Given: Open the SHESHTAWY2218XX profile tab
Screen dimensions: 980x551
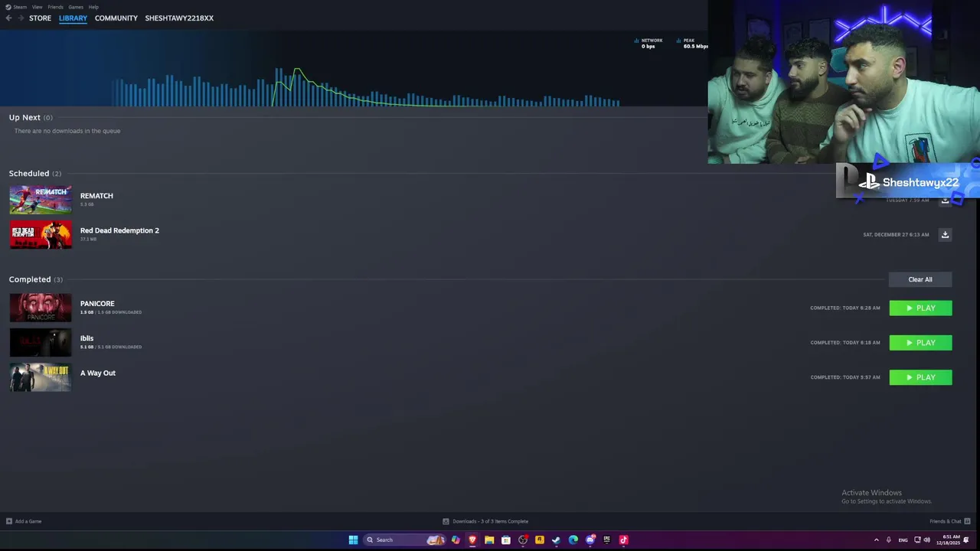Looking at the screenshot, I should click(x=179, y=18).
